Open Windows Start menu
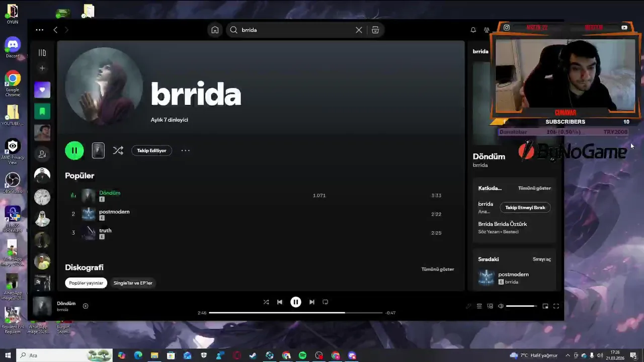Screen dimensions: 644x362 point(8,355)
